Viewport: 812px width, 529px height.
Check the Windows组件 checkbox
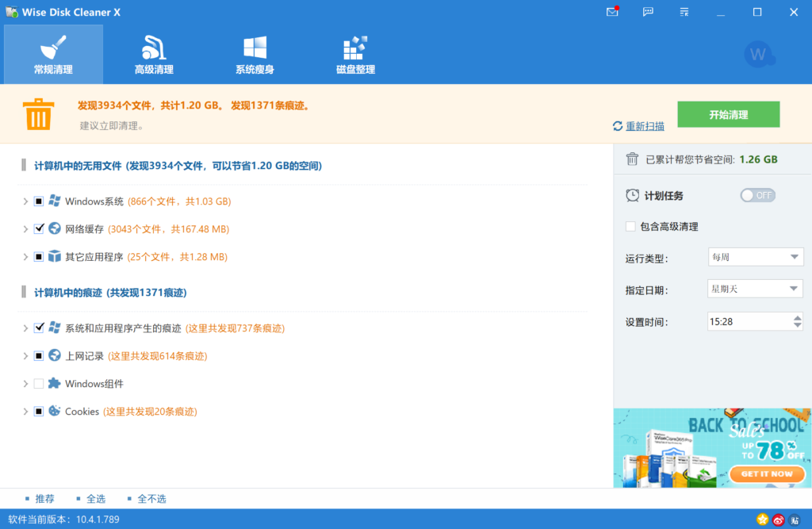[39, 384]
